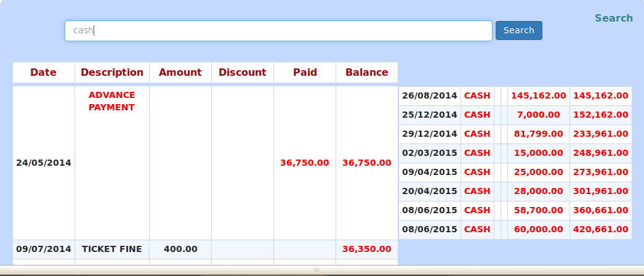
Task: Click the date 09/07/2014
Action: click(44, 249)
